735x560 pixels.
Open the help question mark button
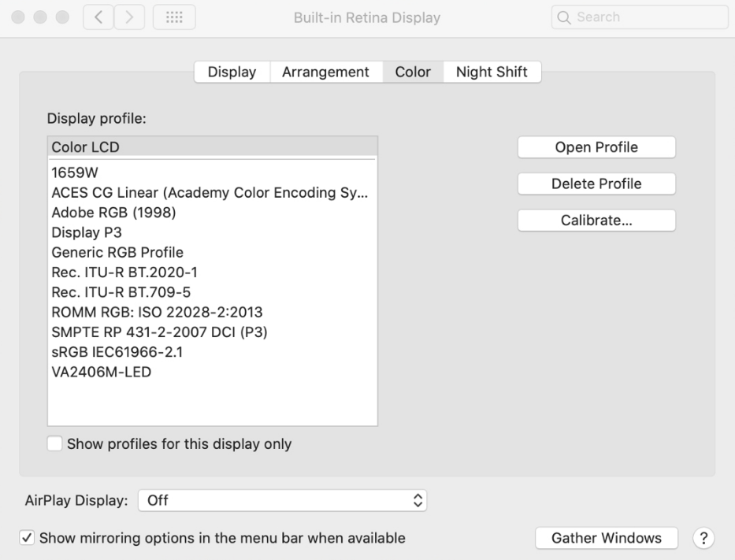tap(701, 538)
